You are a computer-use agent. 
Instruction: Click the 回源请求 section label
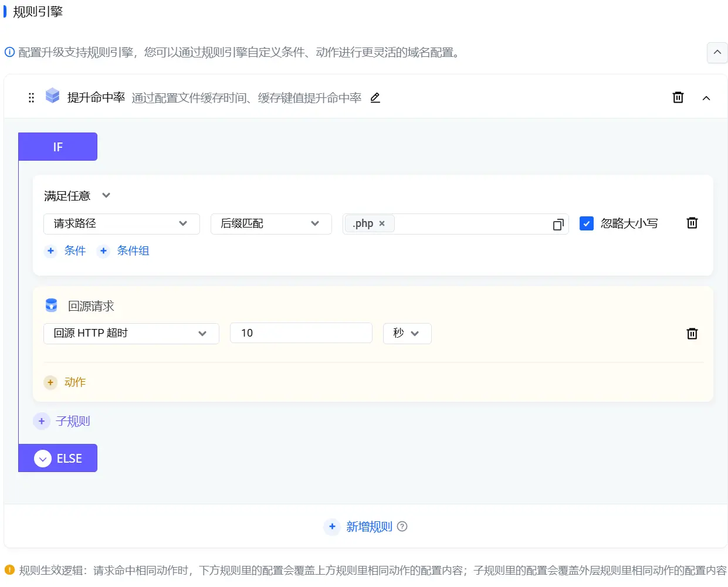coord(91,306)
